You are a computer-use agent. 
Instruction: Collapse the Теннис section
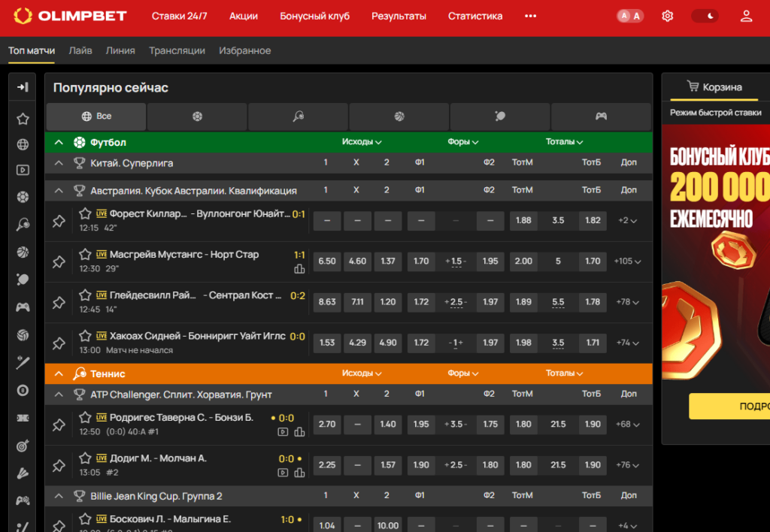(x=59, y=374)
